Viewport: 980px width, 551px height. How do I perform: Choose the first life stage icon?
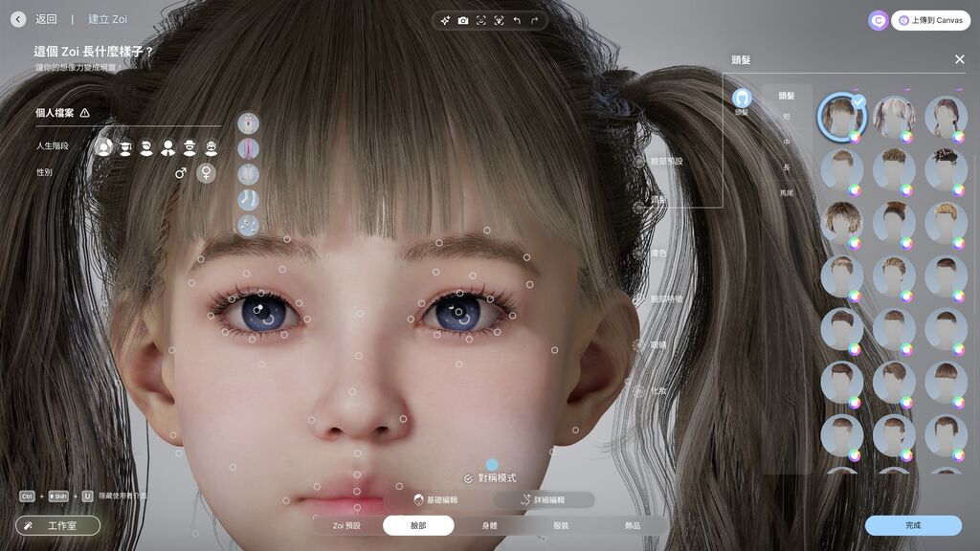[104, 147]
